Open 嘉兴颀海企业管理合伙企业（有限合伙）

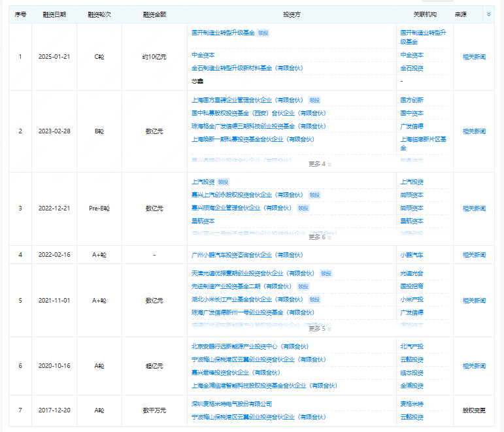(x=241, y=208)
